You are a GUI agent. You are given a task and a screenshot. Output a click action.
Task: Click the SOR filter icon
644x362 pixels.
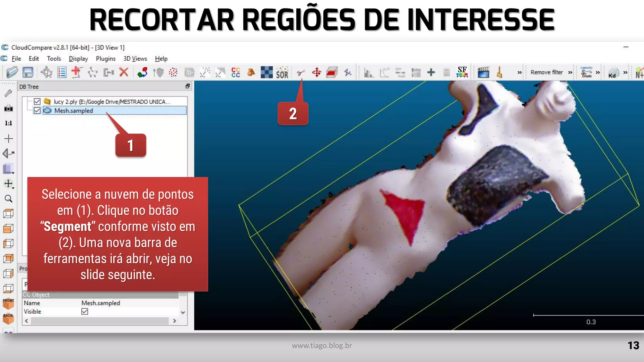[x=282, y=73]
